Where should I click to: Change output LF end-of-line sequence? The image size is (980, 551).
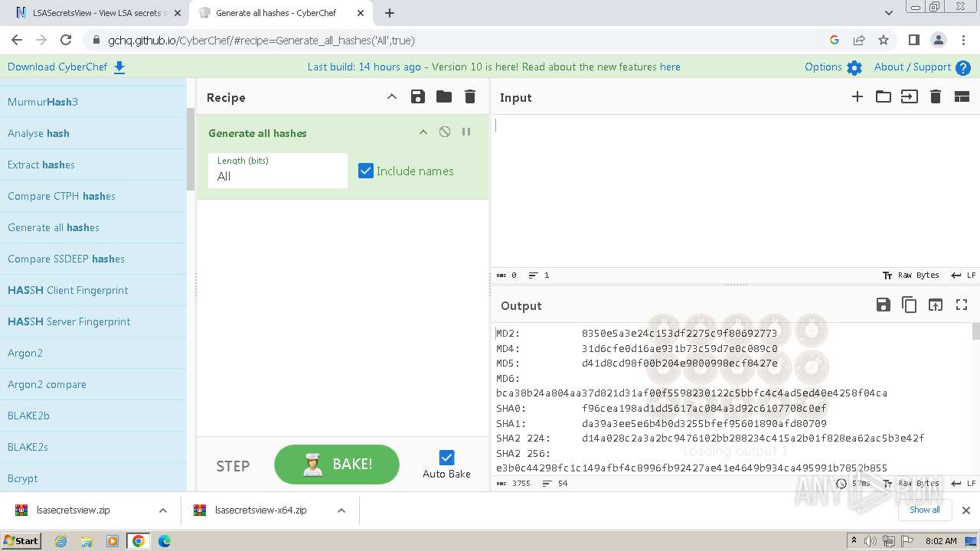[x=963, y=484]
